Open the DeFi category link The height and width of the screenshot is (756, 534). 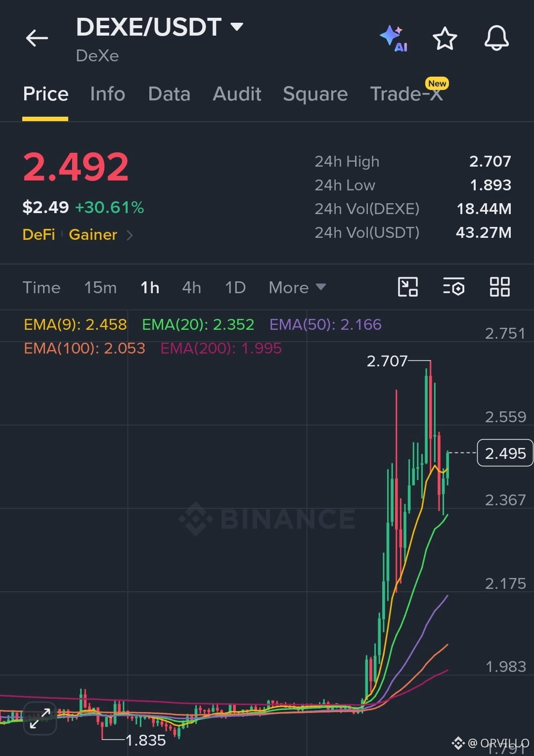(39, 234)
